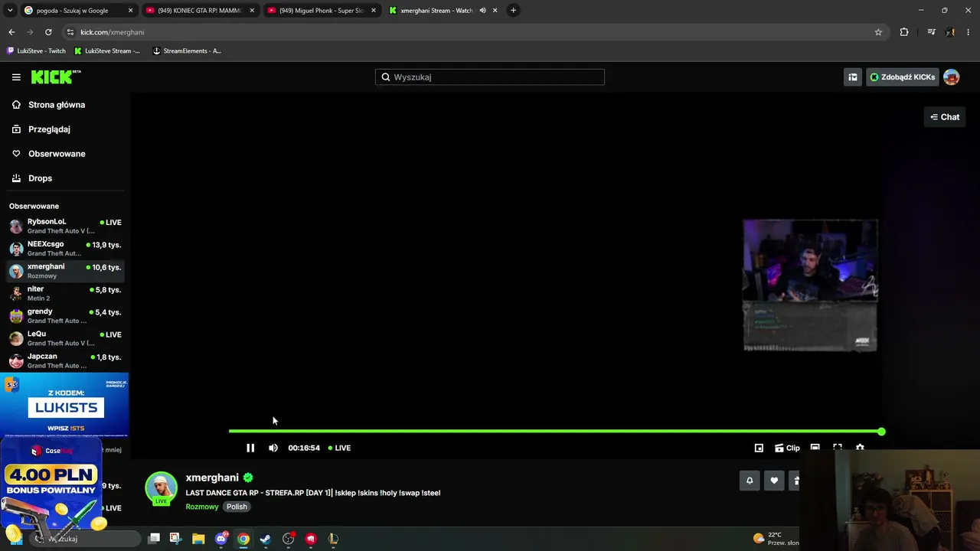Focus the Wyszukaj search field
Viewport: 980px width, 551px height.
(490, 77)
